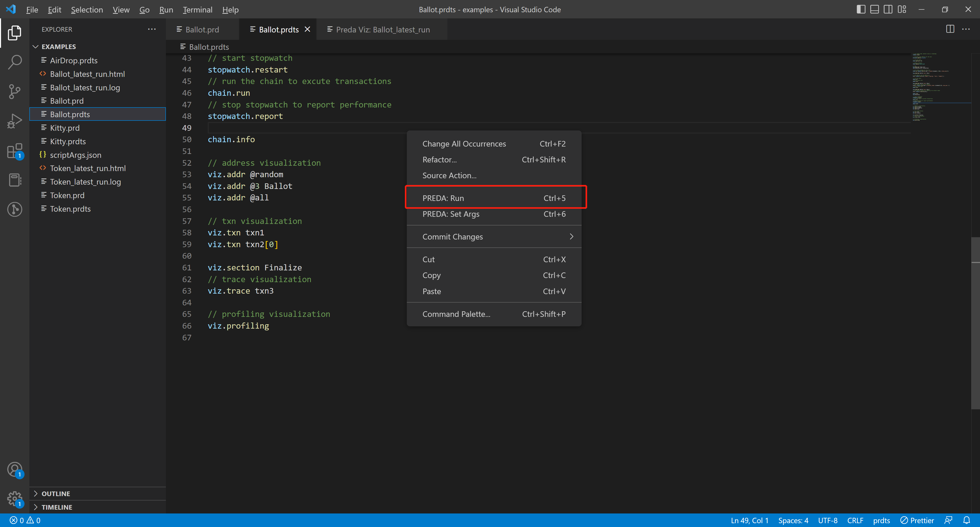Select PREDA: Set Args option

pyautogui.click(x=451, y=213)
